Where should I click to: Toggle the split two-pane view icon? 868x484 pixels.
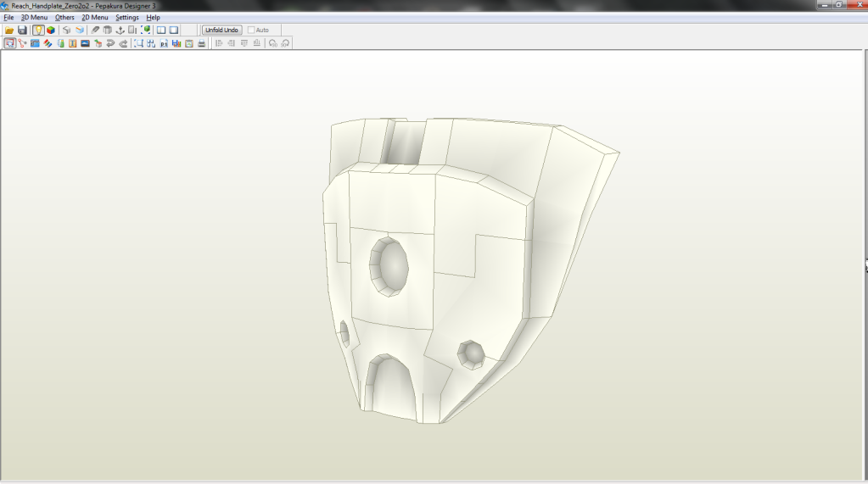tap(160, 31)
